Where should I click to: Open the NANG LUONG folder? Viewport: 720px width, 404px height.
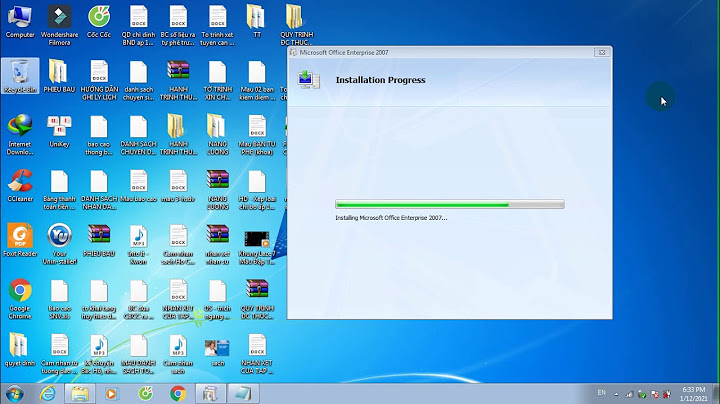coord(217,135)
